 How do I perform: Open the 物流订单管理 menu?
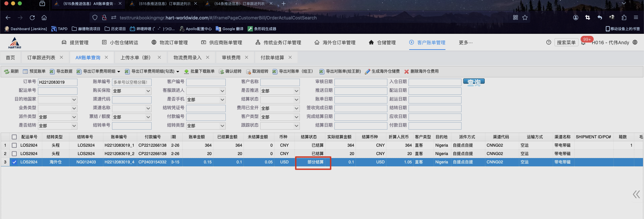(170, 43)
